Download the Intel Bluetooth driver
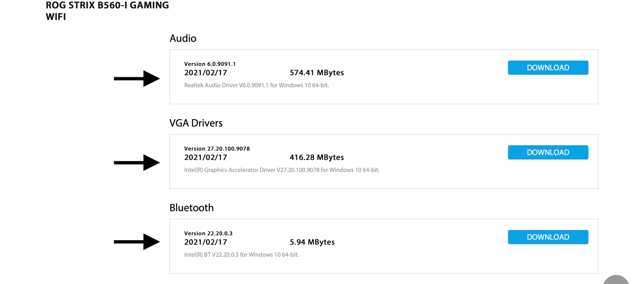Image resolution: width=644 pixels, height=284 pixels. (x=548, y=237)
